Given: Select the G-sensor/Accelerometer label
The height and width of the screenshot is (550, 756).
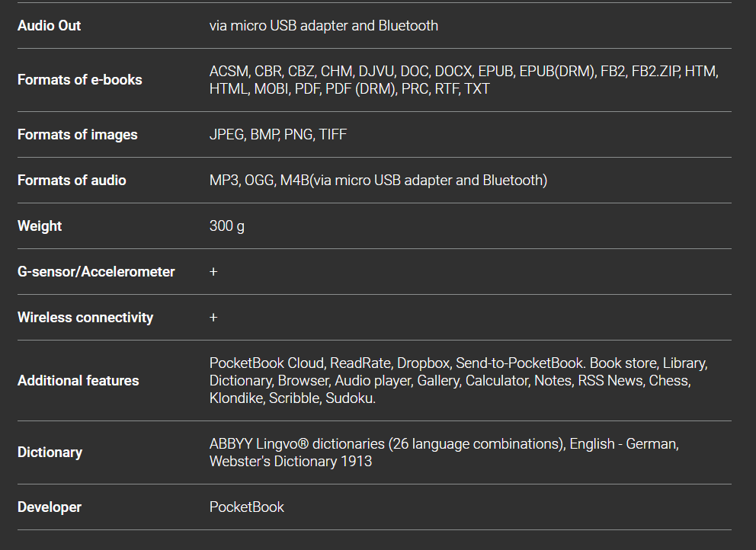Looking at the screenshot, I should (96, 272).
